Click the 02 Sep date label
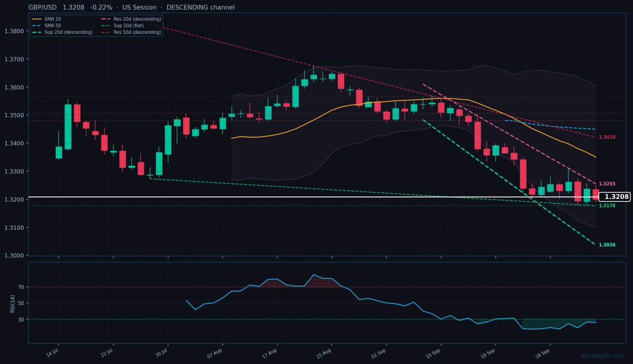The height and width of the screenshot is (364, 633). [x=379, y=353]
